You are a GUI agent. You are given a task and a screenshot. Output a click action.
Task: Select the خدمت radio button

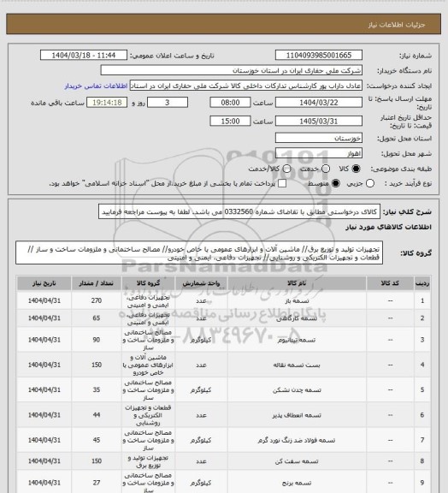pos(326,169)
